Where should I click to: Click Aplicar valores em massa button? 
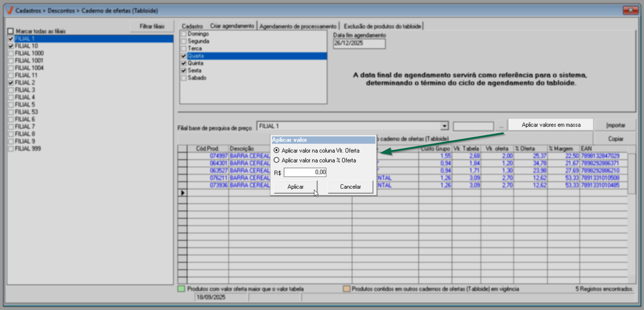[x=551, y=125]
